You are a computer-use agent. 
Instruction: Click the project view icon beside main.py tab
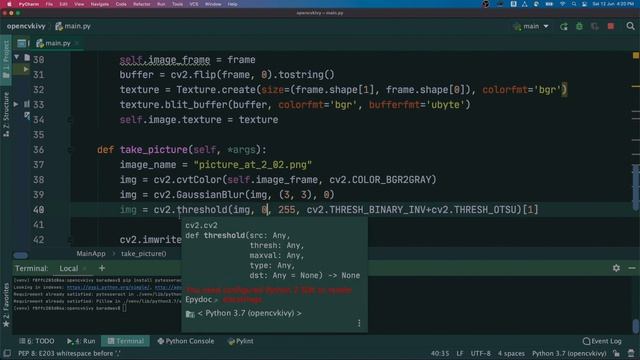pos(22,43)
